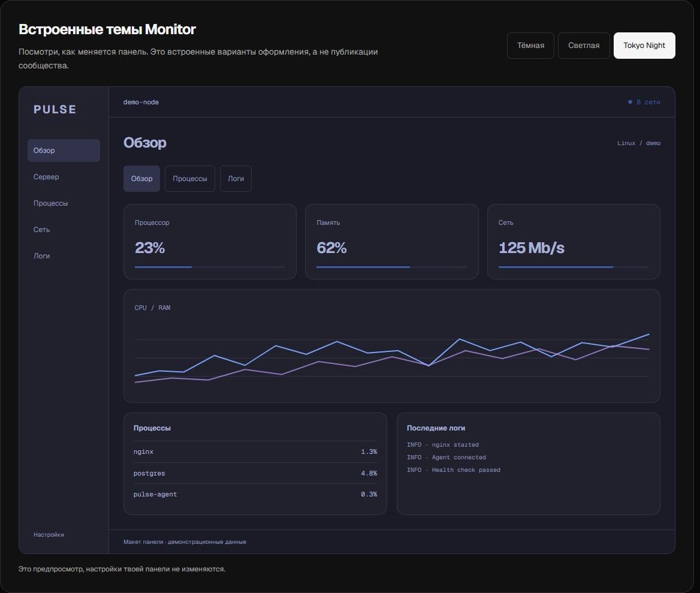Click the Linux / demo breadcrumb
700x593 pixels.
[x=639, y=143]
